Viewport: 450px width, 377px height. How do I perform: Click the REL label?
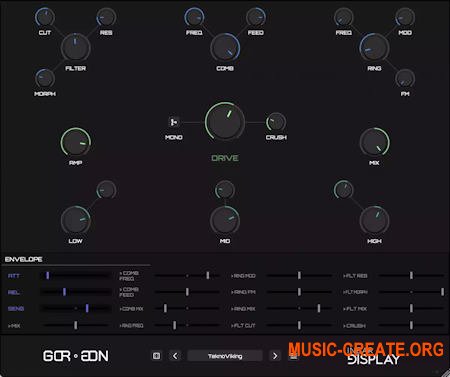tap(14, 292)
